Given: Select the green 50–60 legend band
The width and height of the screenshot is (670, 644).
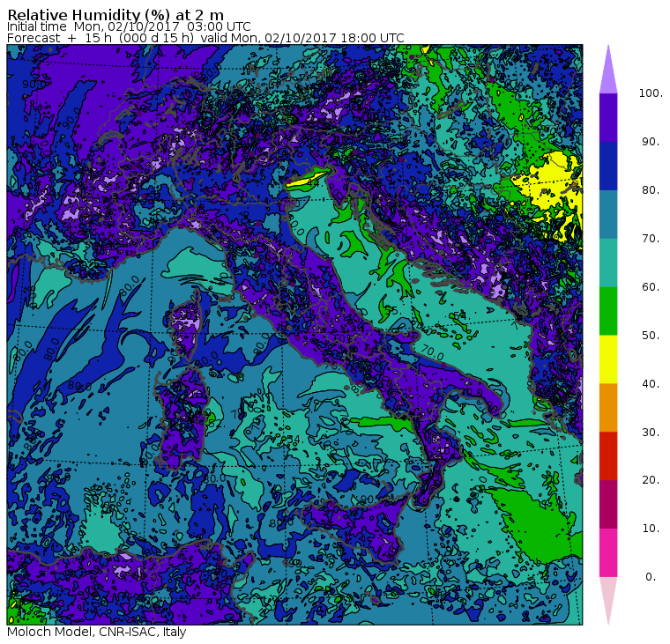Looking at the screenshot, I should tap(608, 311).
